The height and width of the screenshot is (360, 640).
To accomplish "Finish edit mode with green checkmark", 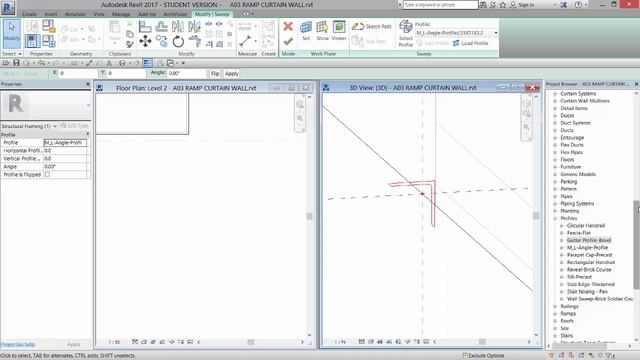I will 288,41.
